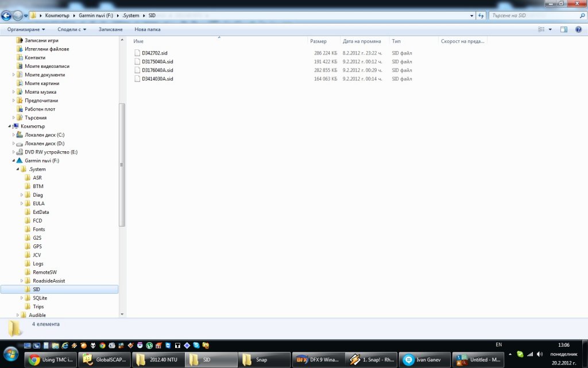This screenshot has width=588, height=368.
Task: Switch to the Snap folder window
Action: (x=264, y=360)
